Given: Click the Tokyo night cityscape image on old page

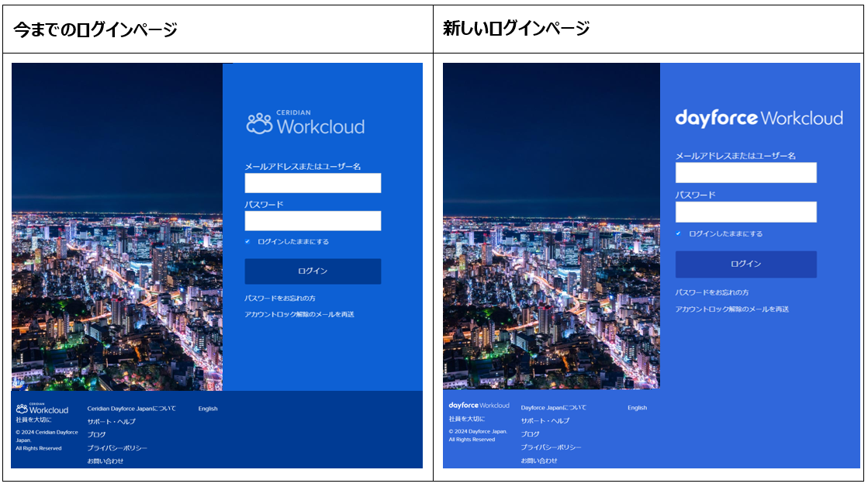Looking at the screenshot, I should (117, 227).
